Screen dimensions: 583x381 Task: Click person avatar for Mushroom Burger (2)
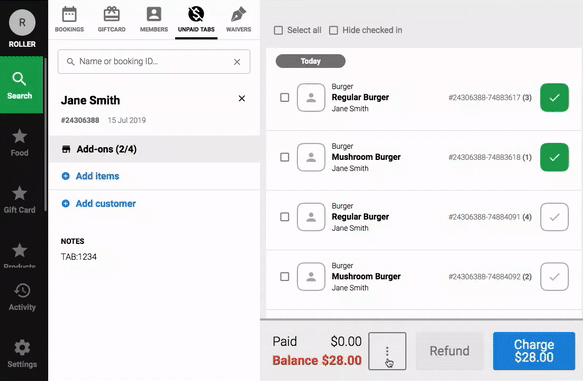click(x=311, y=277)
